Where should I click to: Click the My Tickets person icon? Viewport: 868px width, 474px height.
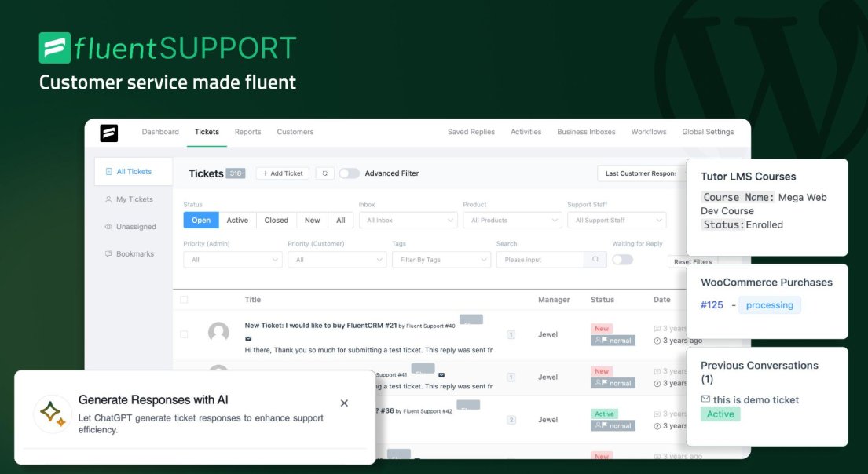108,199
